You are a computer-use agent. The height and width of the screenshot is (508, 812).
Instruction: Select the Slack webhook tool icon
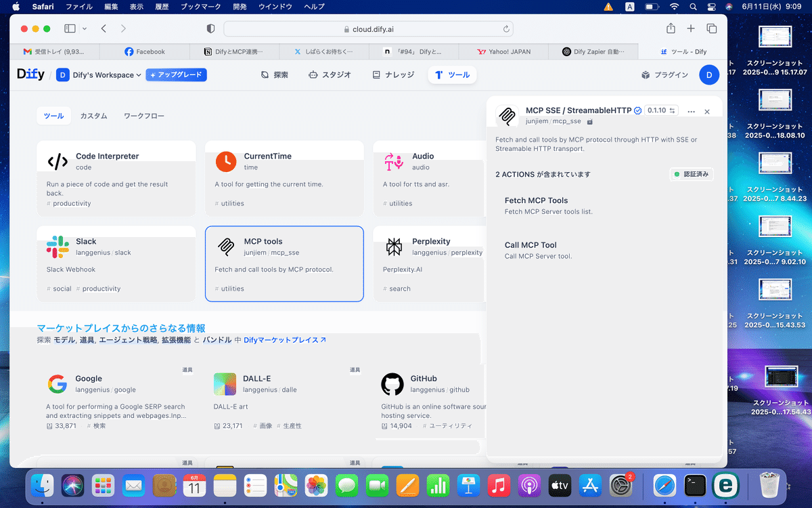[x=57, y=246]
